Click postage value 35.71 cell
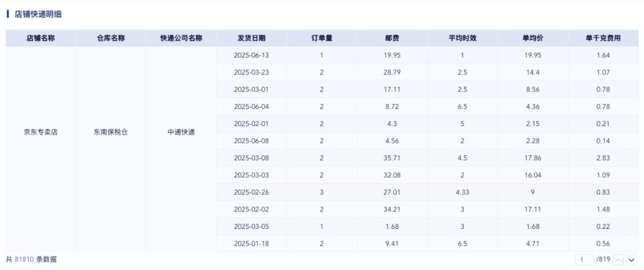 [392, 158]
